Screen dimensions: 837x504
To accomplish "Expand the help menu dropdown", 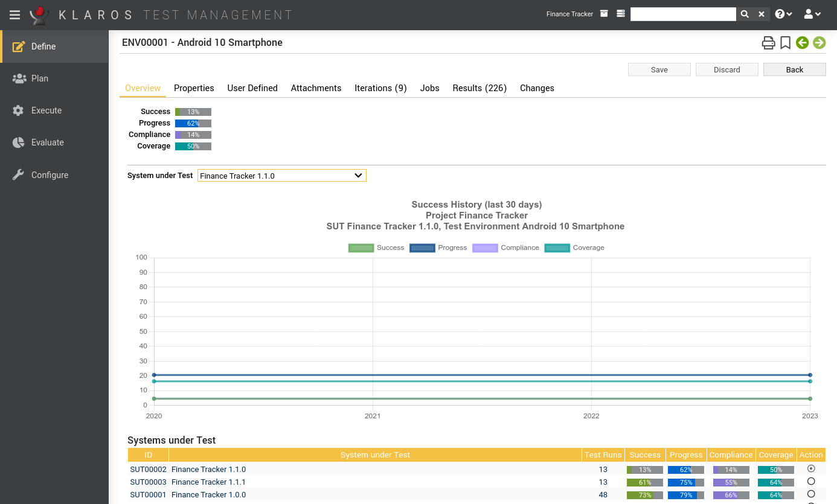I will (x=783, y=14).
